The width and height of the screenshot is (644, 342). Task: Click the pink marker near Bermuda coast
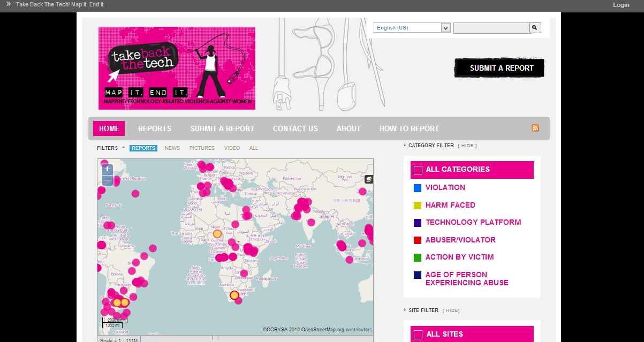pos(135,193)
